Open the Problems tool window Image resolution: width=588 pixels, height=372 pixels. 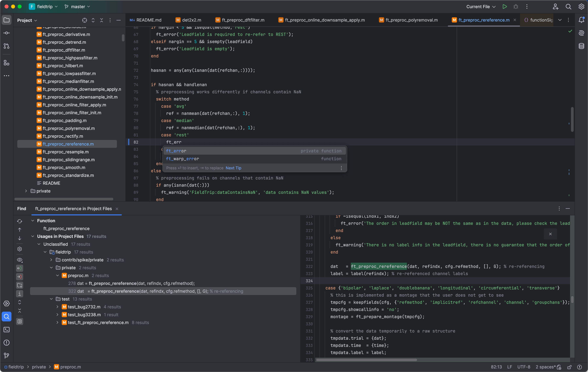[x=6, y=343]
